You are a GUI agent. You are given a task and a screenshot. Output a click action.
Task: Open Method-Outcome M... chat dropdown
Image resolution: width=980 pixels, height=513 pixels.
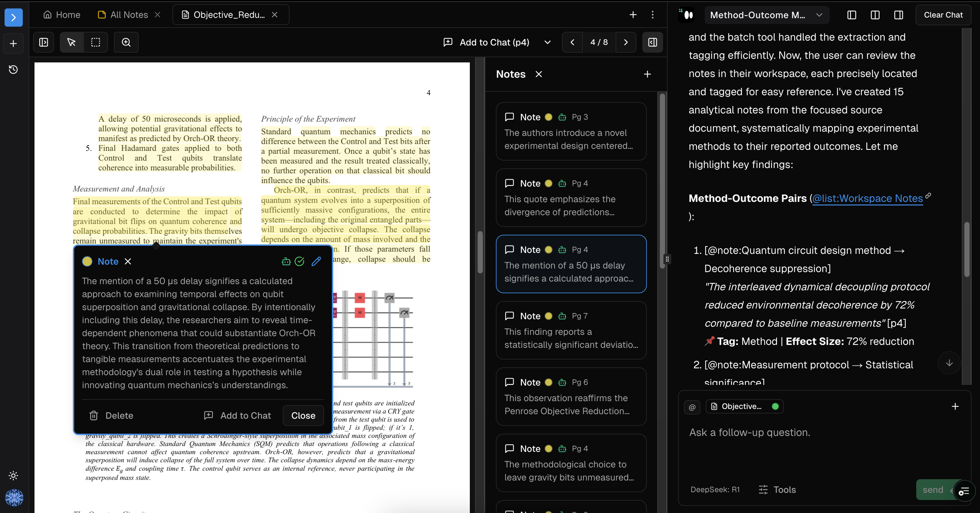[766, 15]
